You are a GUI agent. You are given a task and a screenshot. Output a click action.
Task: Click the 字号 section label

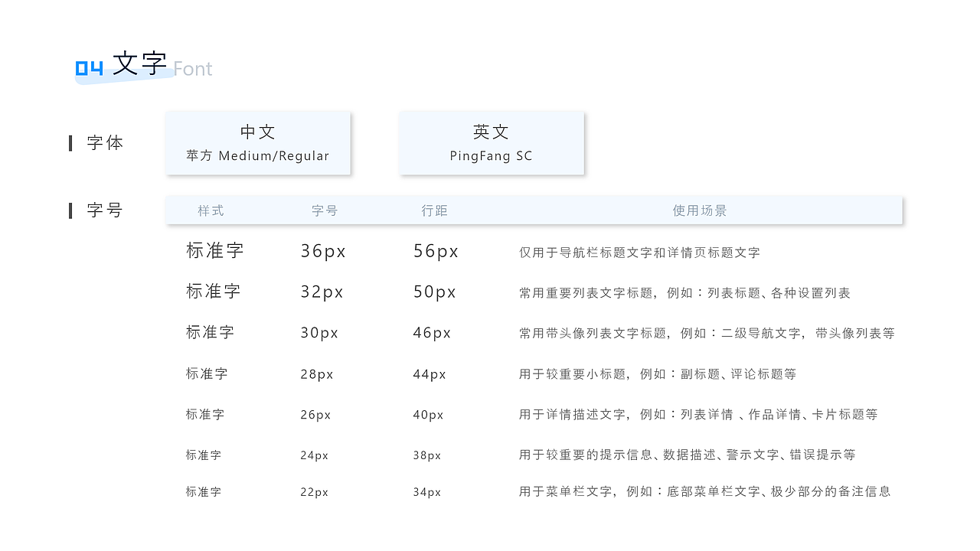[105, 210]
